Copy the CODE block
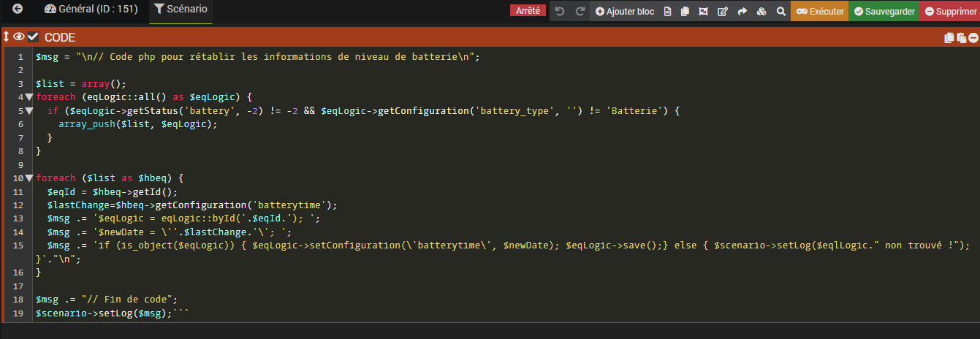 [x=949, y=37]
